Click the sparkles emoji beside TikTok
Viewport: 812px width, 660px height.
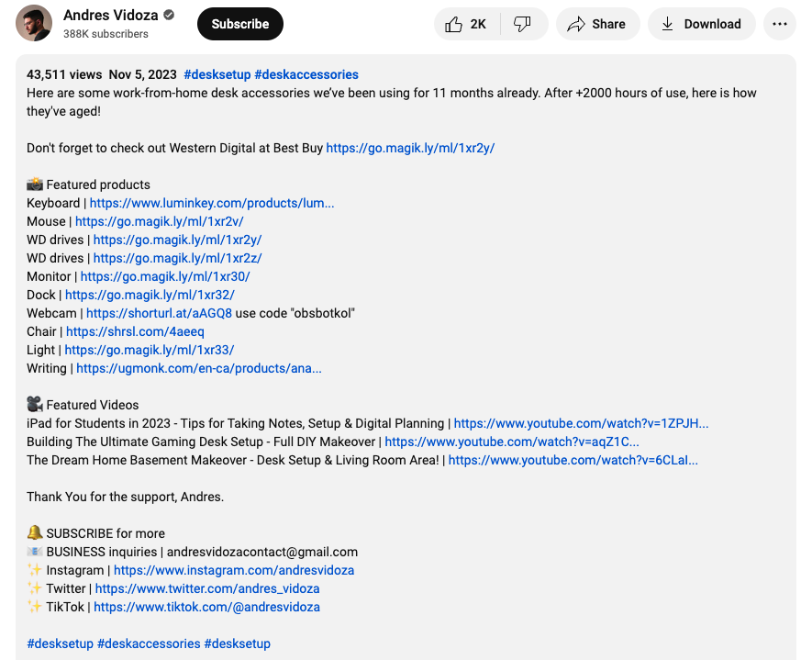pyautogui.click(x=35, y=607)
